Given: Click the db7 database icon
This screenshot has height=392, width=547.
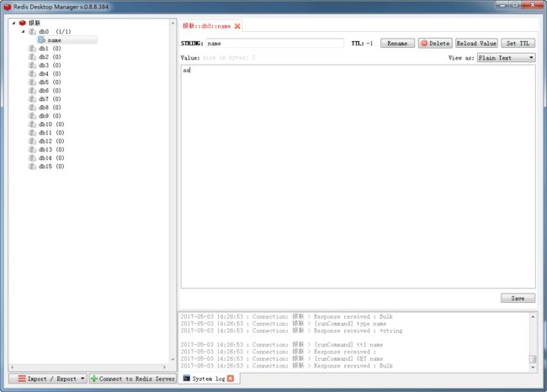Looking at the screenshot, I should [x=32, y=99].
